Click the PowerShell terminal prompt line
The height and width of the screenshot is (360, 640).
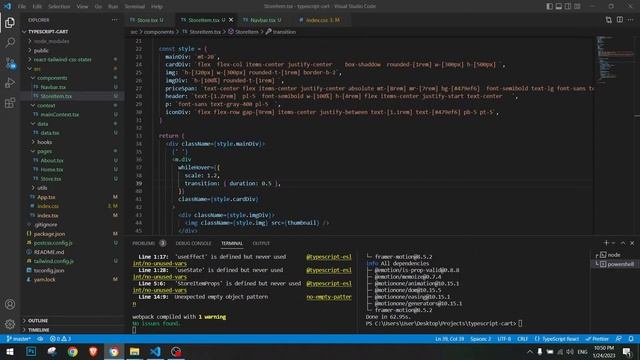[444, 323]
